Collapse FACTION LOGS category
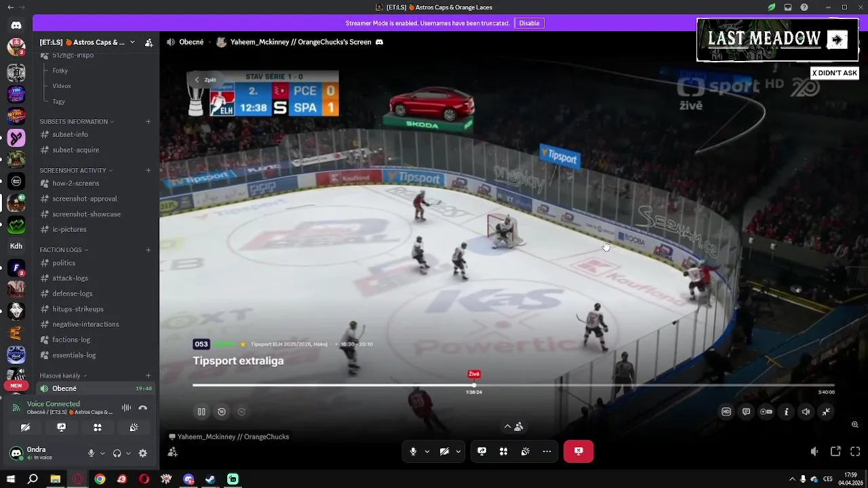This screenshot has width=868, height=488. click(x=64, y=250)
